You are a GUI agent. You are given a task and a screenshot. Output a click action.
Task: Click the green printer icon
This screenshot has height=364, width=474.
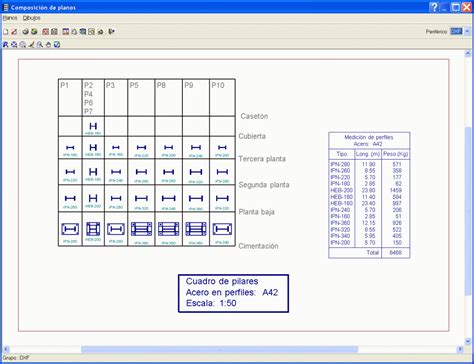[x=34, y=32]
